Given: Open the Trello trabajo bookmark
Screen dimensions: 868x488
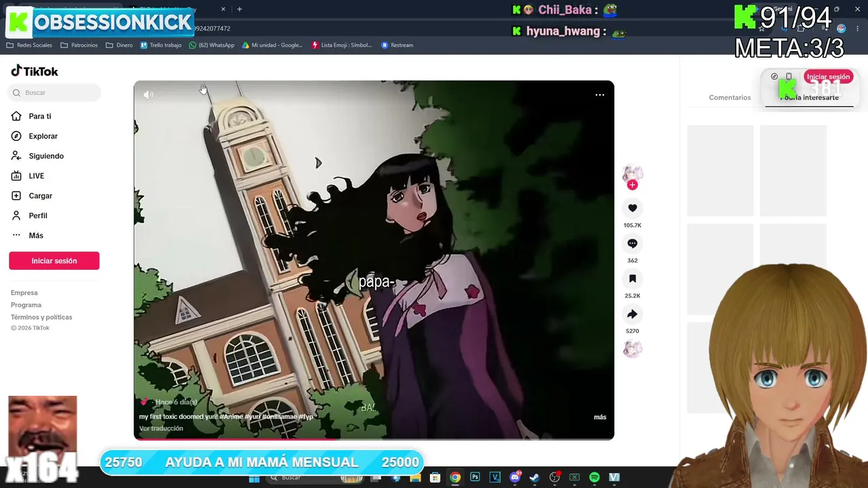Looking at the screenshot, I should pos(161,45).
